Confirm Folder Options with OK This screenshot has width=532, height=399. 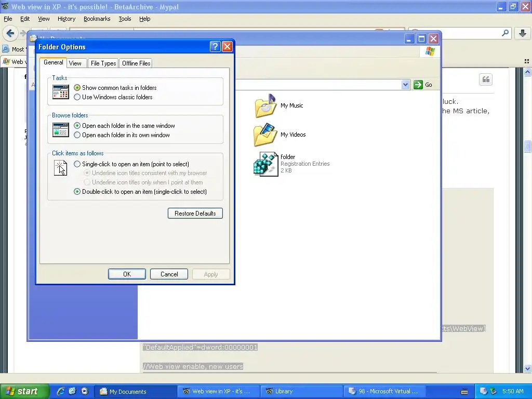127,274
